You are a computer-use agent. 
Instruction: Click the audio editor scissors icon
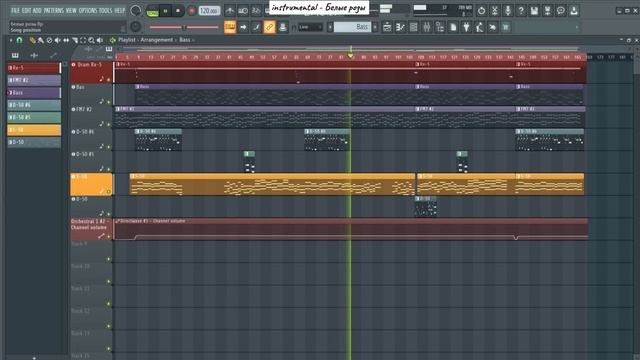tap(495, 11)
